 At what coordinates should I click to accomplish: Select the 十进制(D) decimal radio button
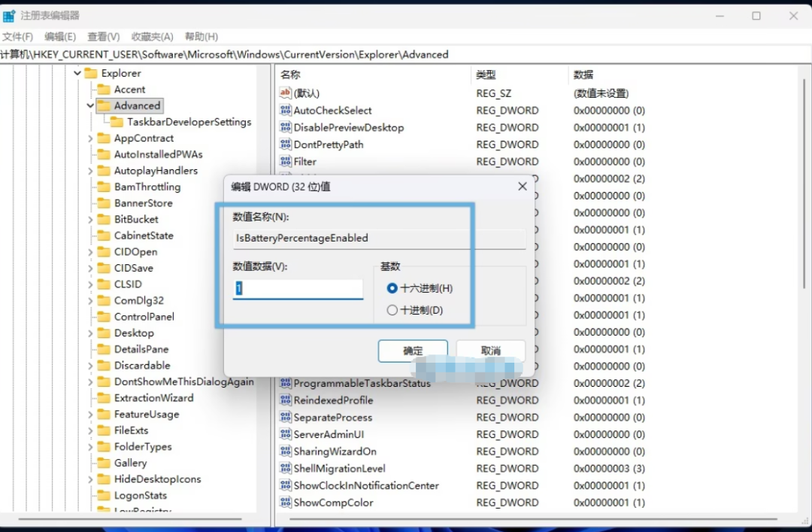click(x=392, y=310)
